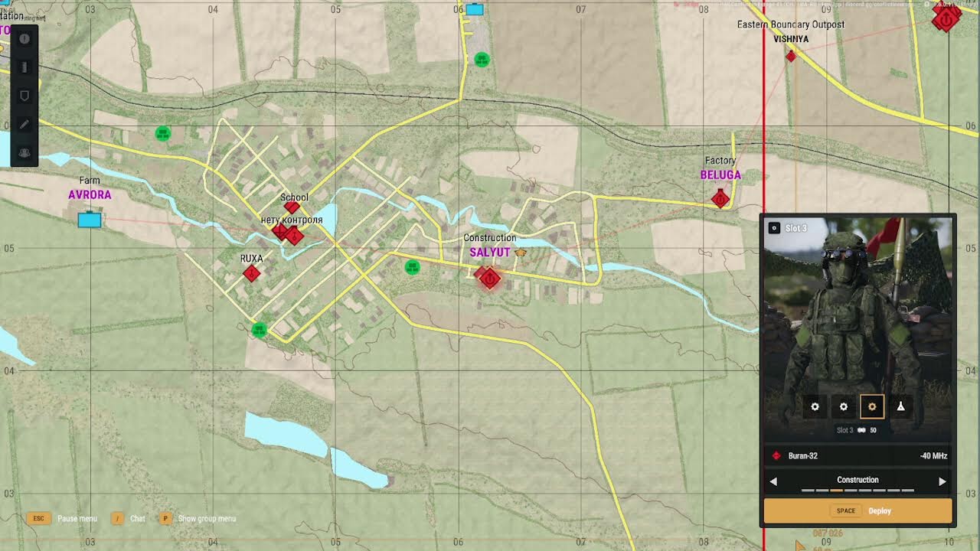Click the green marker northwest of town
The image size is (980, 551).
tap(162, 133)
